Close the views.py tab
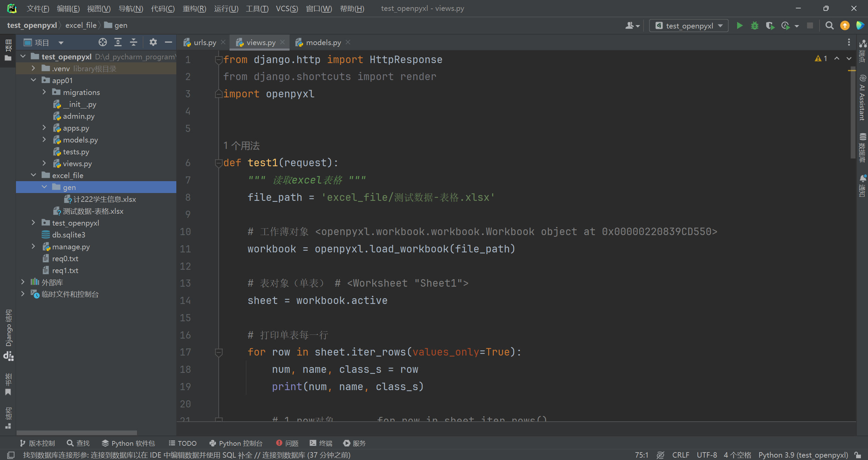This screenshot has width=868, height=460. (282, 42)
